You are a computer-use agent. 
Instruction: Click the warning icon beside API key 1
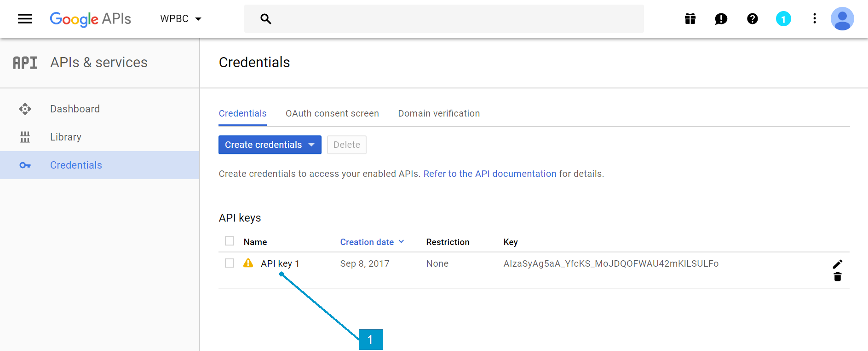tap(248, 263)
